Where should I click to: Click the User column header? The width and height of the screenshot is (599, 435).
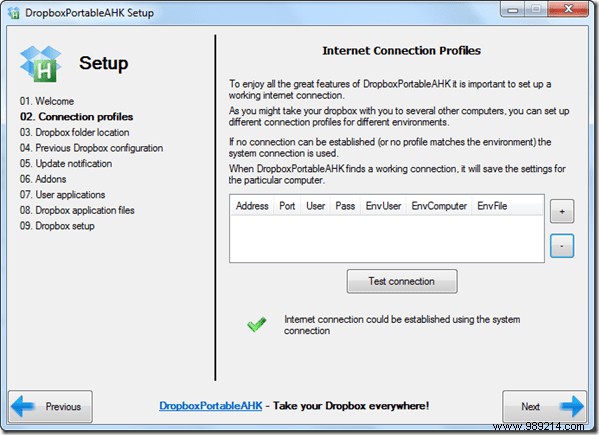tap(315, 206)
